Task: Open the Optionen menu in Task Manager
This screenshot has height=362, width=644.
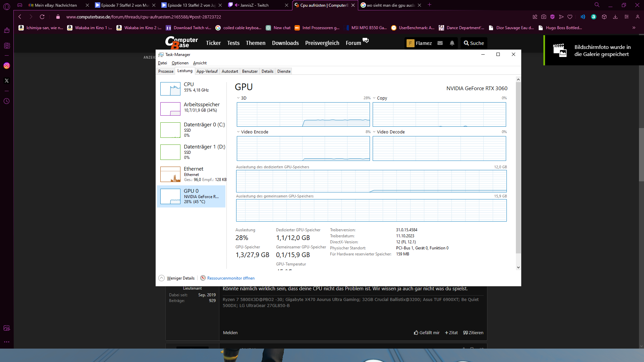Action: pyautogui.click(x=180, y=63)
